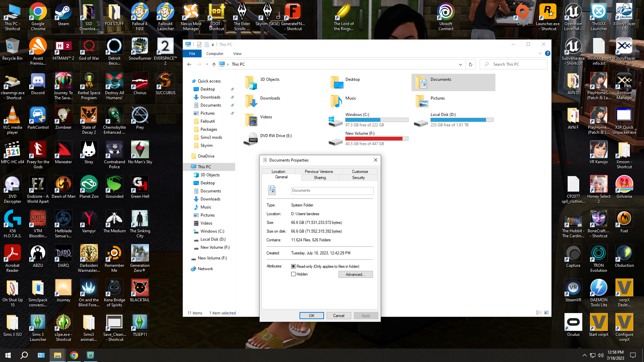Open the File menu in Explorer
This screenshot has width=644, height=362.
pos(192,54)
